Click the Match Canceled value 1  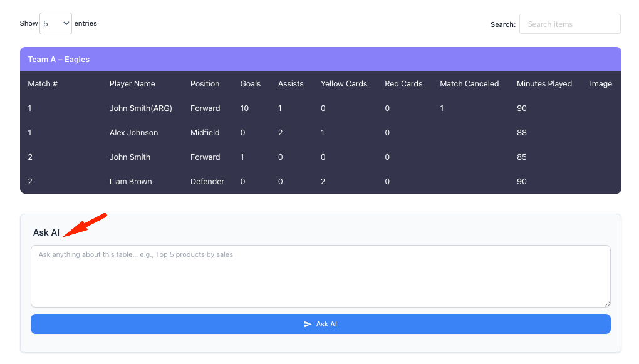[442, 108]
